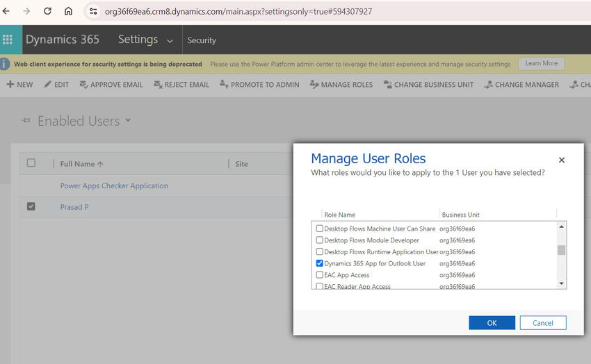The width and height of the screenshot is (591, 364).
Task: Open the Security area in nav bar
Action: coord(202,40)
